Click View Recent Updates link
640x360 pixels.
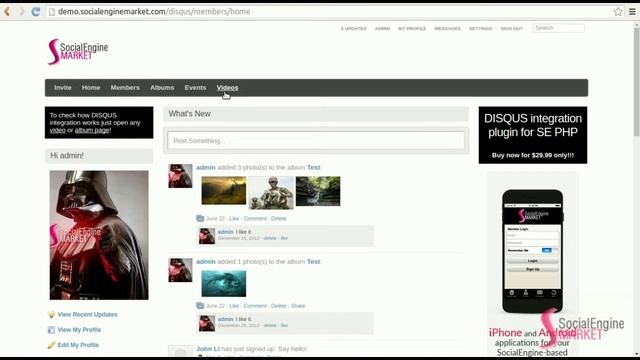pos(87,314)
